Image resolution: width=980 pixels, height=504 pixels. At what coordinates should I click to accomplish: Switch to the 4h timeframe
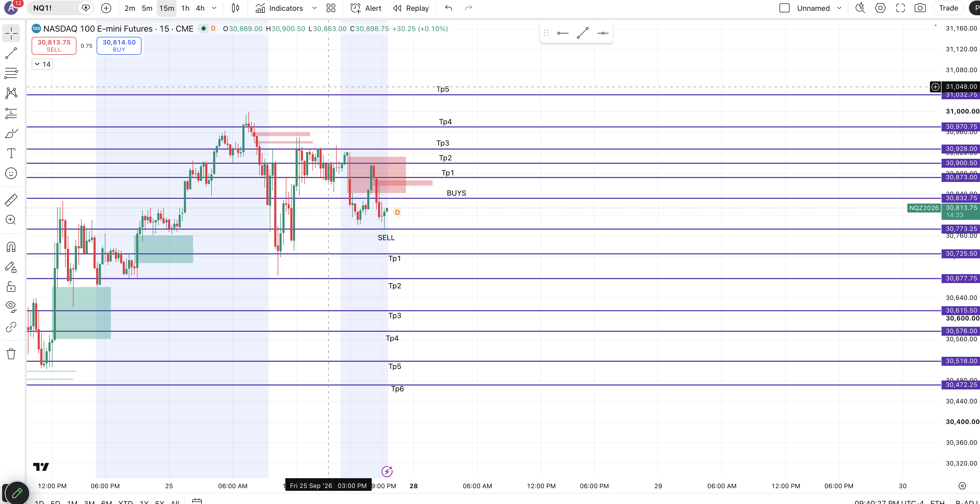pos(200,8)
